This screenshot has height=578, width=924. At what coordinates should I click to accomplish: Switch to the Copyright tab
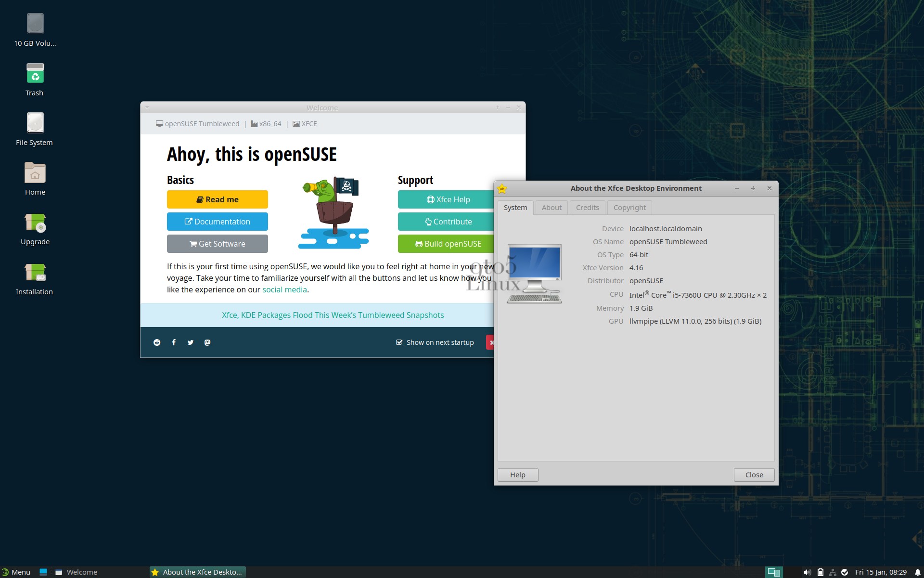[629, 208]
